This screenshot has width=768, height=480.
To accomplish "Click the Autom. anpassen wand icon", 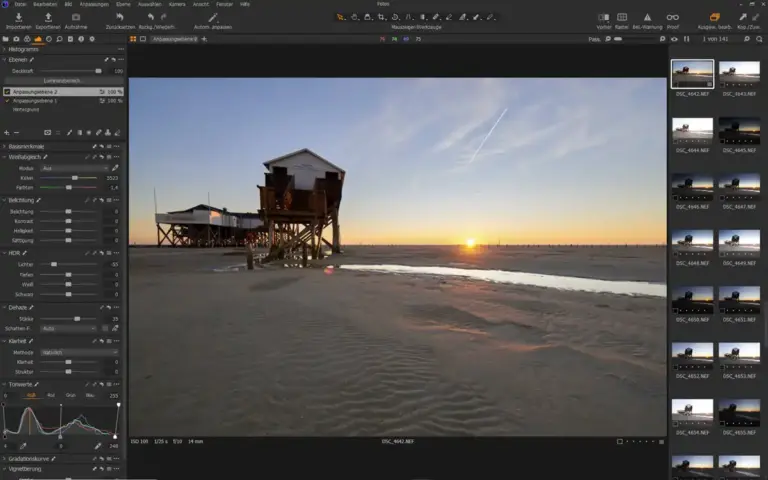I will click(x=213, y=18).
